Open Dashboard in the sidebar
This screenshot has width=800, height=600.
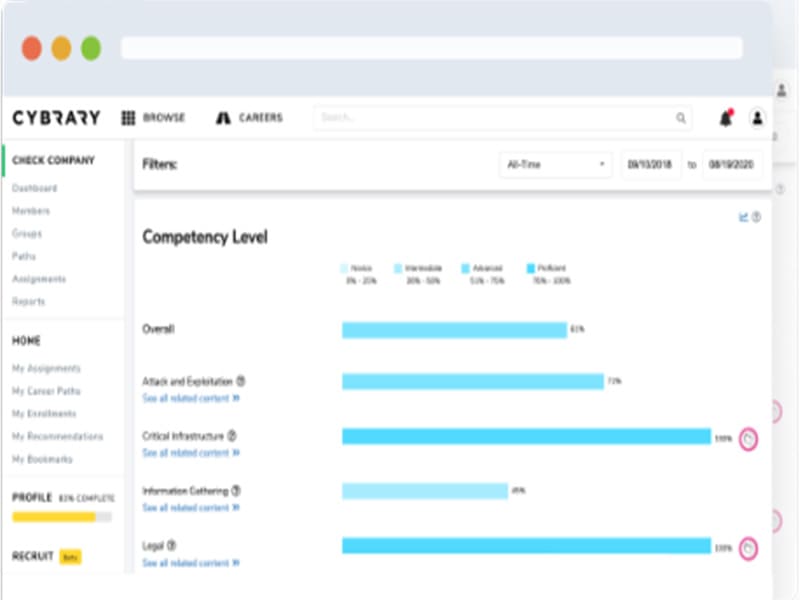tap(35, 188)
